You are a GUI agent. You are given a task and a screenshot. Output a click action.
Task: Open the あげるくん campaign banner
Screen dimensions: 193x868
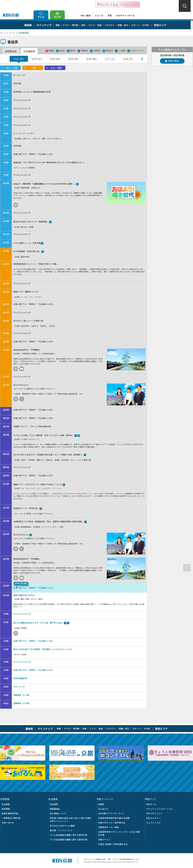point(23,772)
